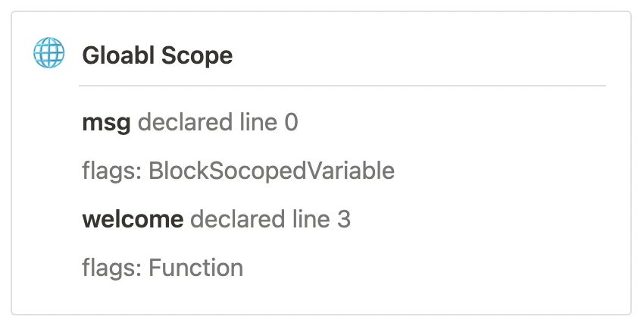Click the 'declared line 3' text

pyautogui.click(x=270, y=219)
